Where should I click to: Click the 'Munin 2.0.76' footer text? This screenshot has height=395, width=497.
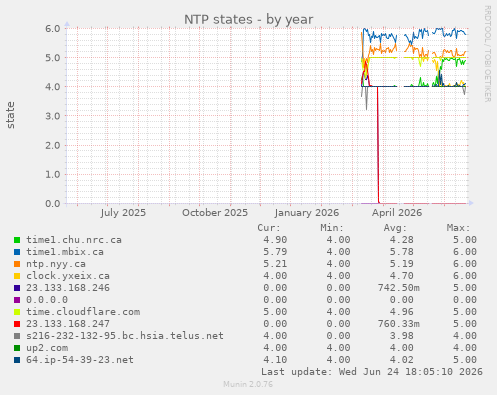[248, 384]
